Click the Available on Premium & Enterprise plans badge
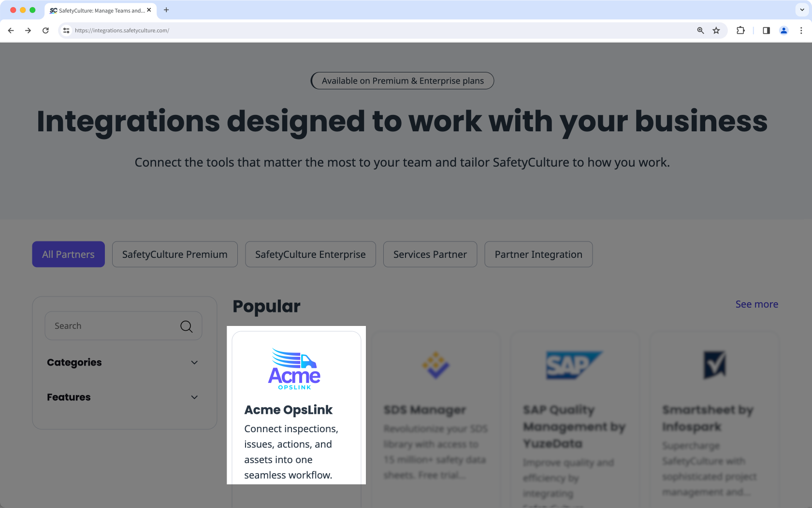The height and width of the screenshot is (508, 812). pyautogui.click(x=402, y=81)
